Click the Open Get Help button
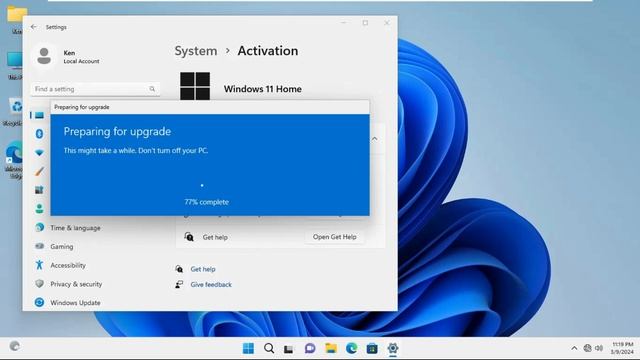 334,237
